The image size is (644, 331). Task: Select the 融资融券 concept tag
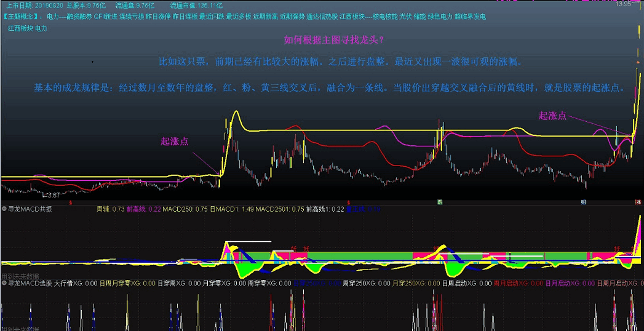click(x=79, y=17)
